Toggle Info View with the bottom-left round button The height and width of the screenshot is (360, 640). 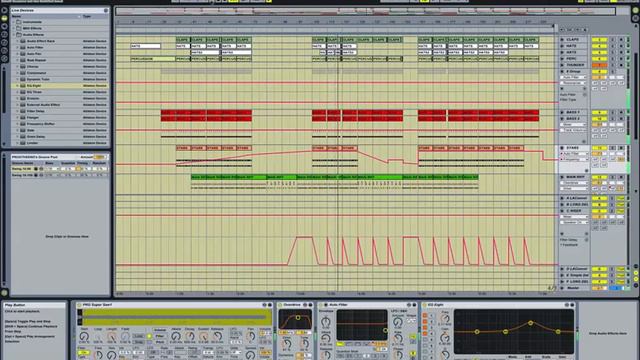coord(4,292)
